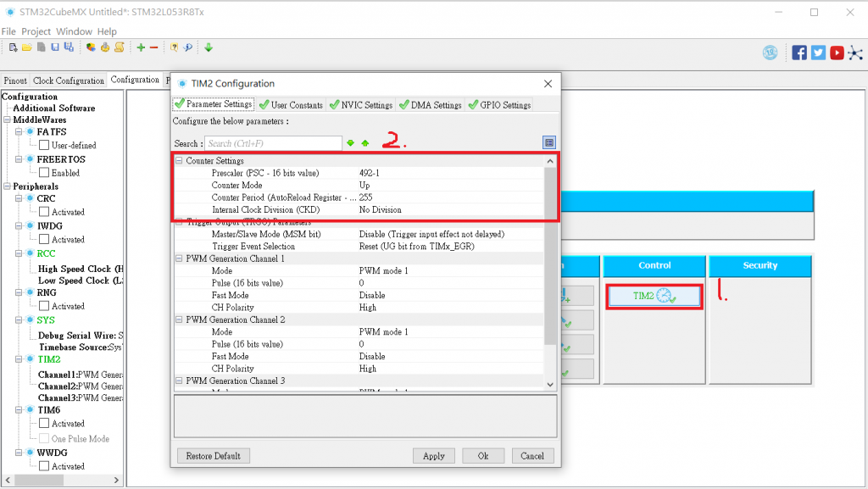
Task: Collapse the RCC tree node
Action: pyautogui.click(x=19, y=253)
